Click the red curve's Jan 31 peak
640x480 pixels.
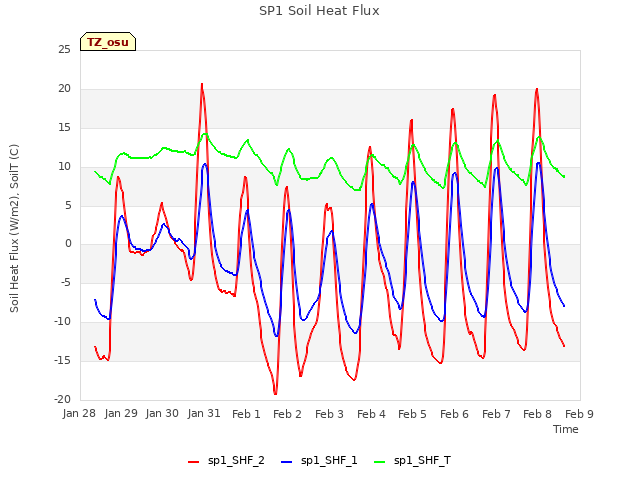pyautogui.click(x=202, y=84)
